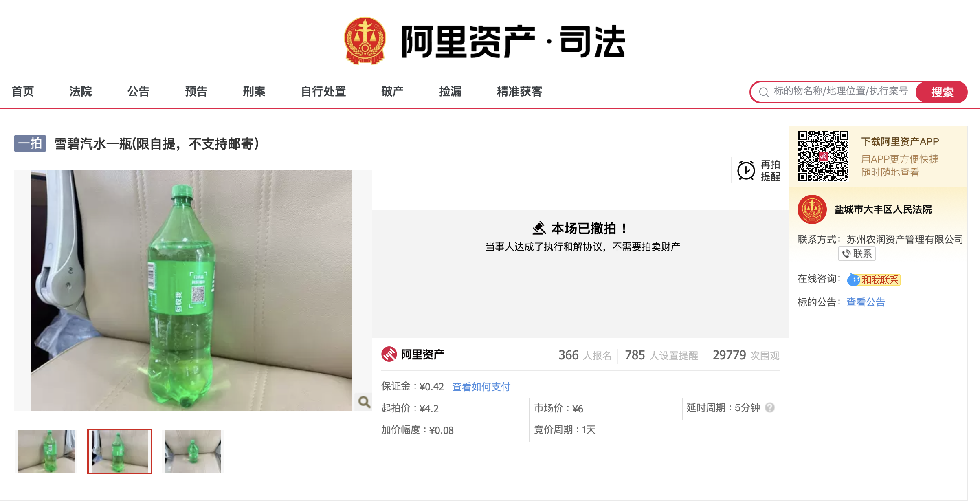Screen dimensions: 980x502
Task: Focus the 标的物名称 search input field
Action: click(841, 92)
